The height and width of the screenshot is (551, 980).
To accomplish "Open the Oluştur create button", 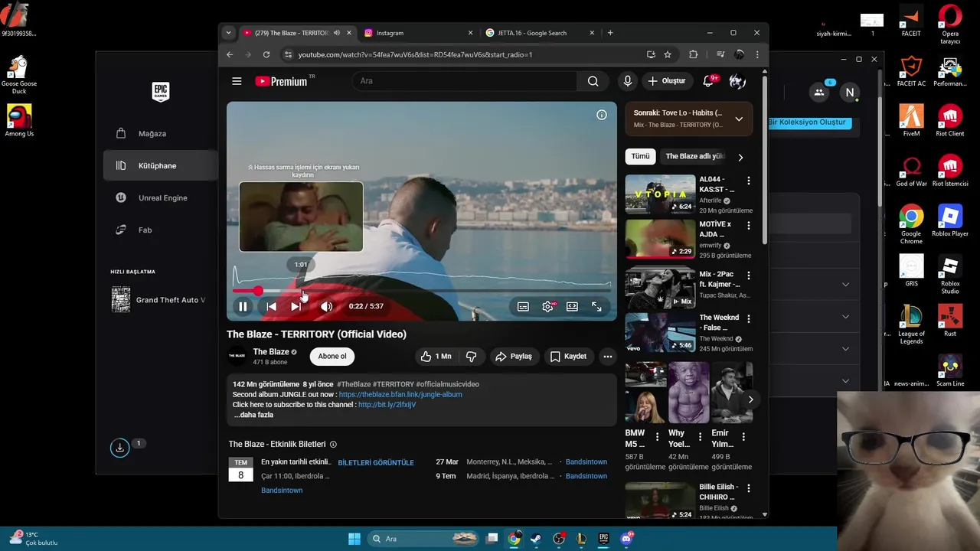I will [667, 81].
